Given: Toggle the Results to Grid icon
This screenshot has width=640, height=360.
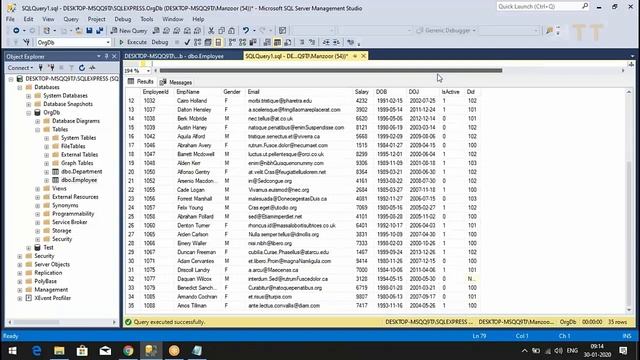Looking at the screenshot, I should tap(277, 42).
